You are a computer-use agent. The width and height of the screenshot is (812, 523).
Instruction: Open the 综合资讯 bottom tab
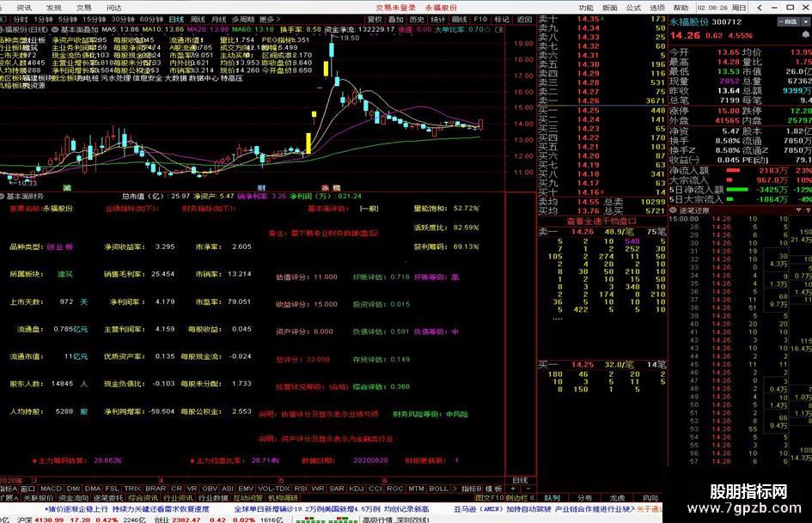pyautogui.click(x=143, y=497)
